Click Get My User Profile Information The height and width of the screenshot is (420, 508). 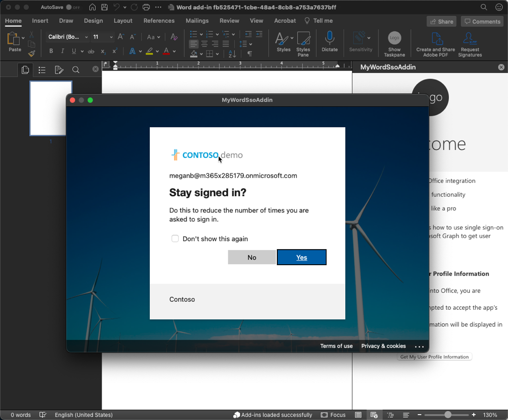pos(435,357)
